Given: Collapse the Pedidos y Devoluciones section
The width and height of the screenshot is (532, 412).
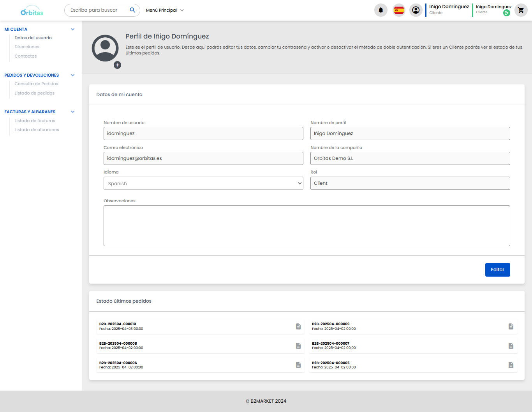Looking at the screenshot, I should 72,75.
